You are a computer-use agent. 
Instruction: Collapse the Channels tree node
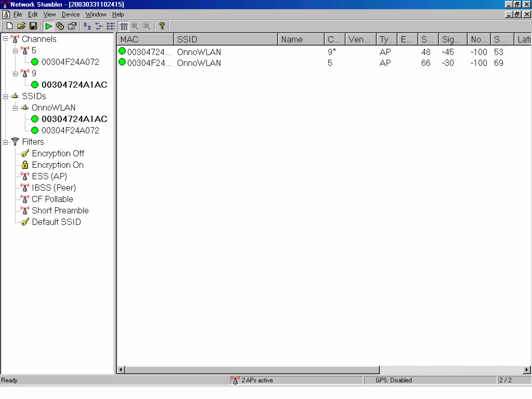click(x=5, y=39)
